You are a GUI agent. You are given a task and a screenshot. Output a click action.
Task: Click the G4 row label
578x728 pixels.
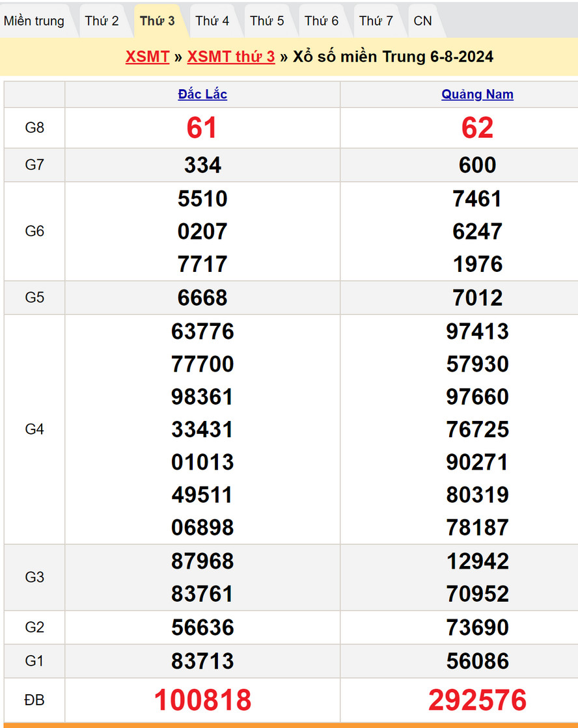tap(34, 429)
